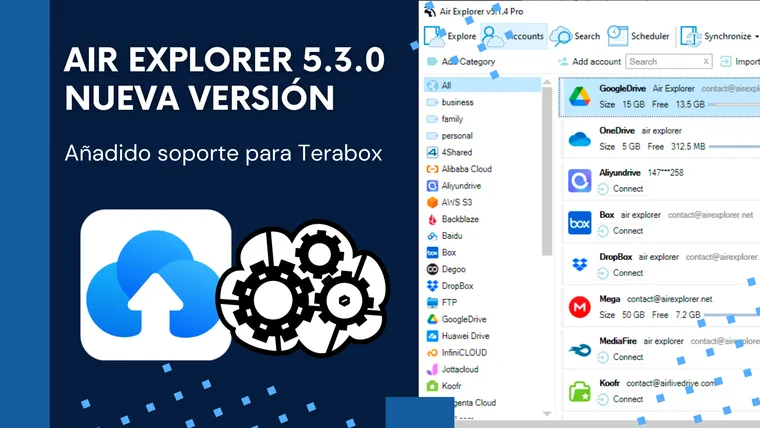Screen dimensions: 760x428
Task: Click the category list scroll up arrow
Action: 547,82
